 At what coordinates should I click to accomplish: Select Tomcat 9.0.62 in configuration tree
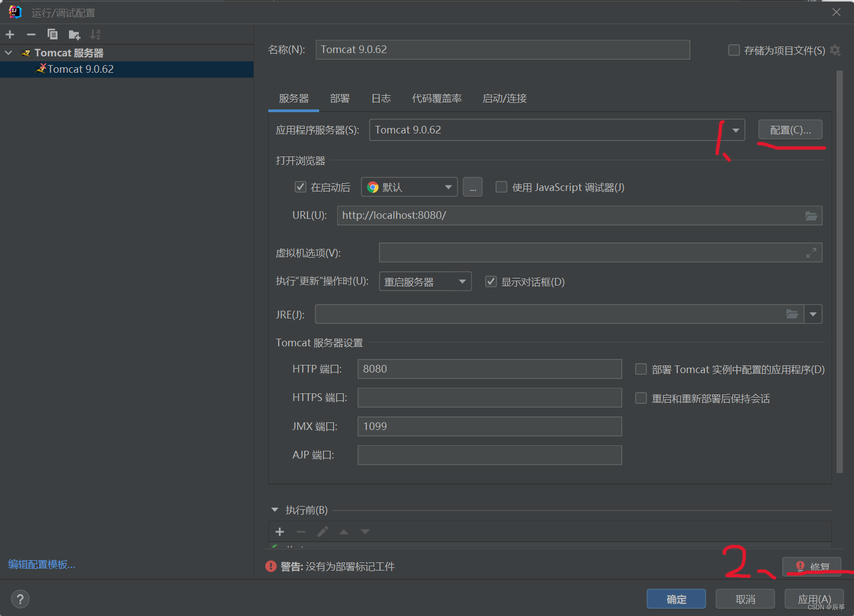126,69
